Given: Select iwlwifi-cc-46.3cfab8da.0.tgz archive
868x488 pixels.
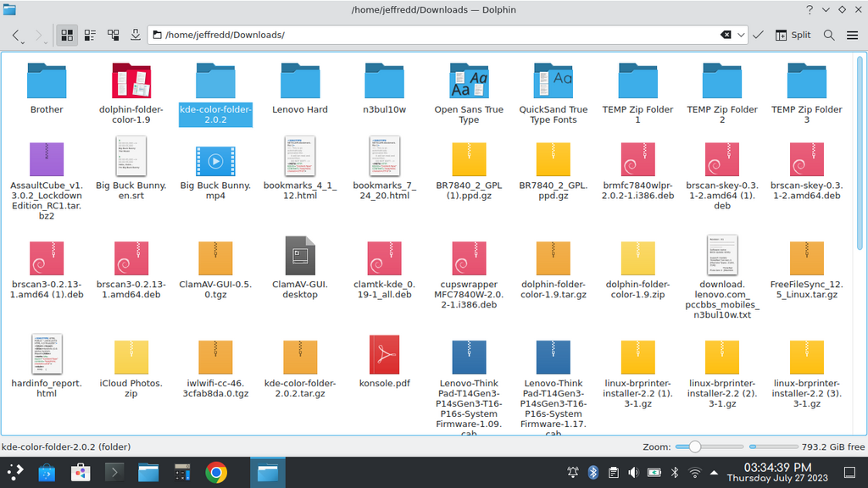Looking at the screenshot, I should (215, 368).
